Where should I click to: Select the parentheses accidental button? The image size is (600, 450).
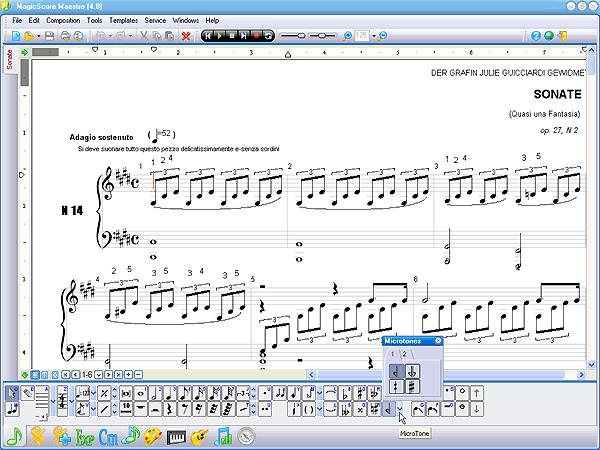(309, 409)
